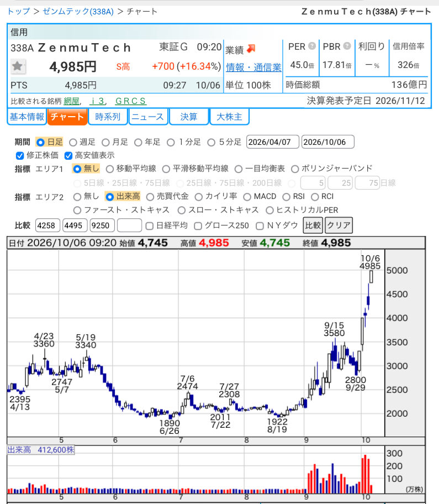Viewport: 439px width, 504px height.
Task: Select 平滑移動平均線 indicator radio
Action: pyautogui.click(x=166, y=169)
